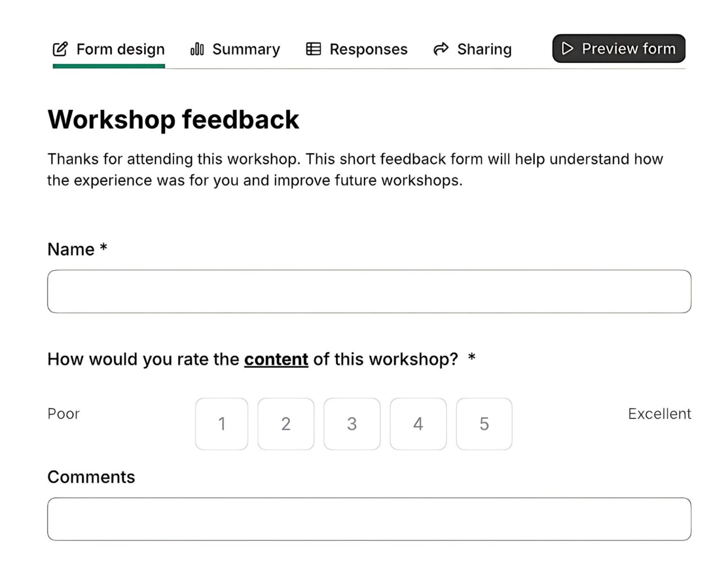Click the underlined word content in the question

[276, 359]
